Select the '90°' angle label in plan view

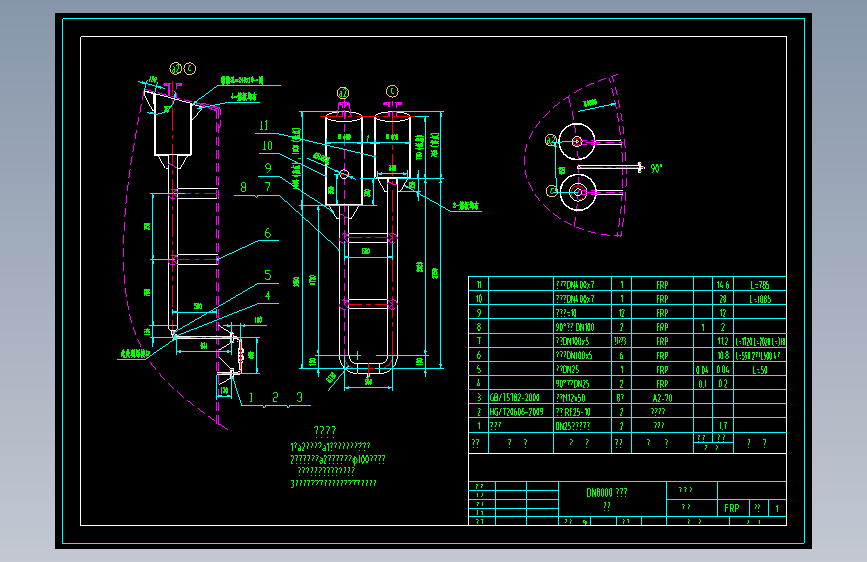[656, 168]
